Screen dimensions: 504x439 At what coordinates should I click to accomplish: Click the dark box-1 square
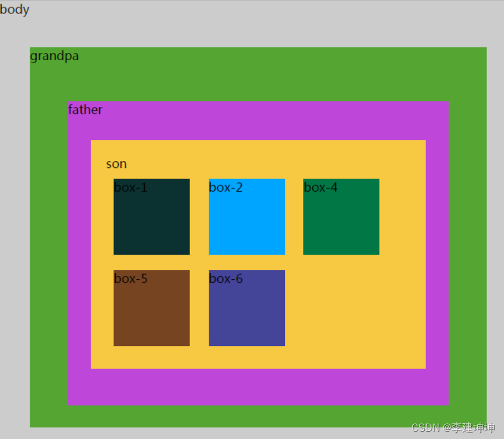click(152, 217)
